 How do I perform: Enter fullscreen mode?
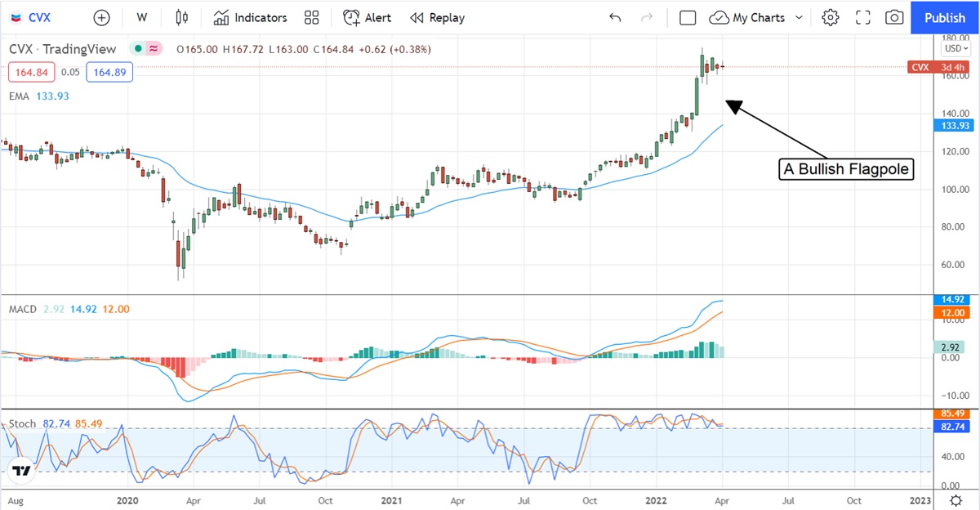coord(863,17)
